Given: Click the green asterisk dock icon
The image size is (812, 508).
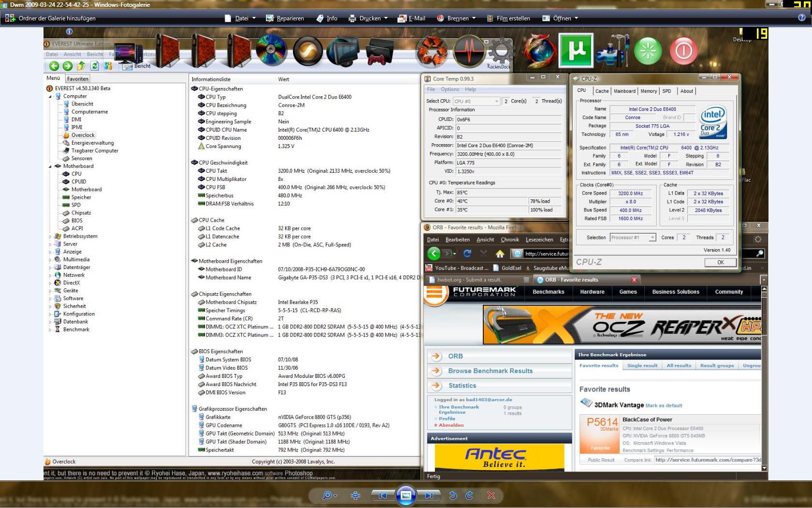Looking at the screenshot, I should pos(648,51).
